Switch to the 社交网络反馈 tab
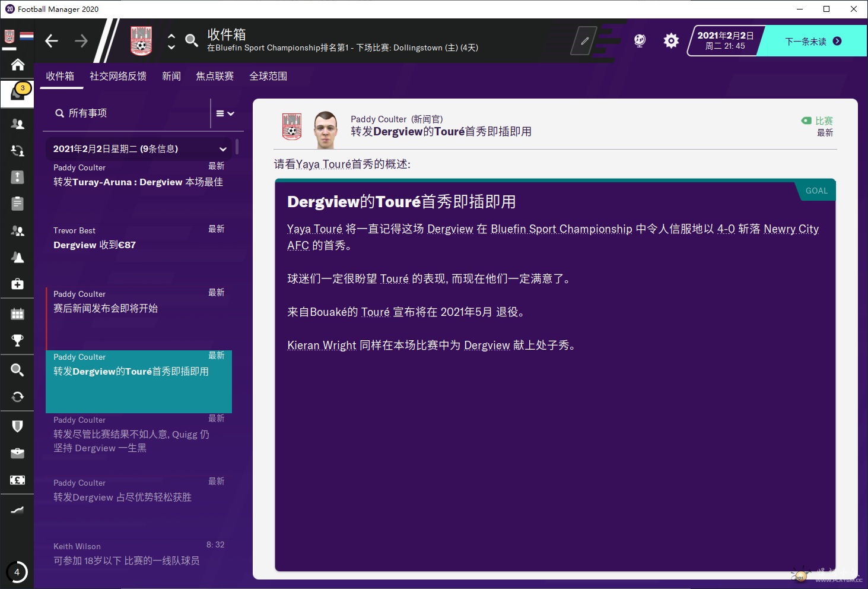The height and width of the screenshot is (589, 868). (118, 76)
